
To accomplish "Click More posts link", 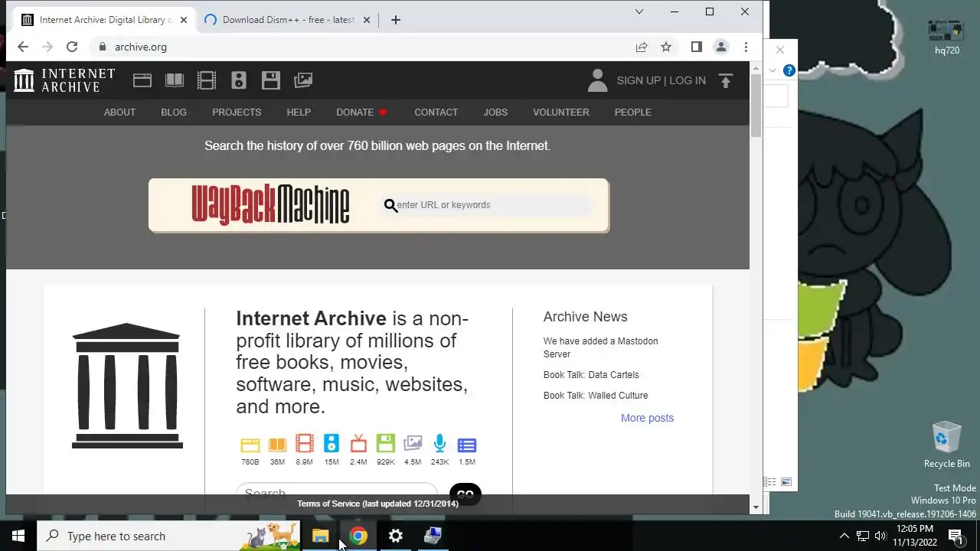I will click(647, 418).
